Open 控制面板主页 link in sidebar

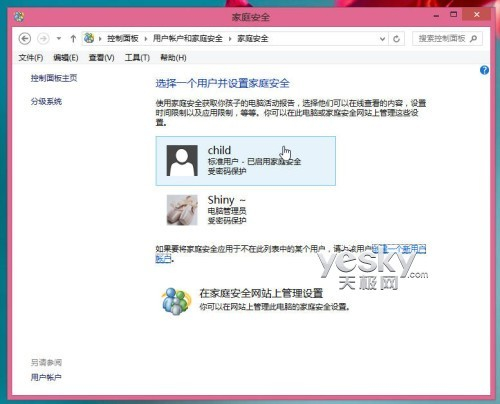(54, 78)
